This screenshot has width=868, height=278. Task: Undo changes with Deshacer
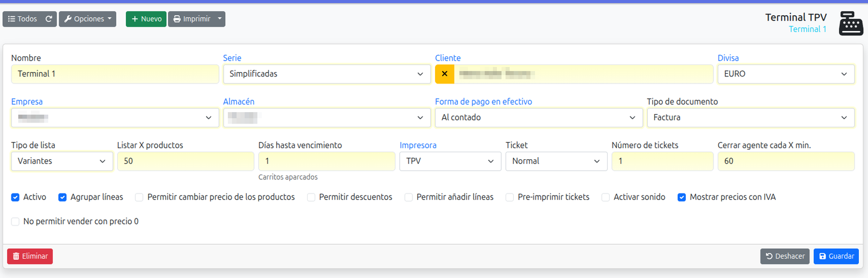[x=784, y=256]
